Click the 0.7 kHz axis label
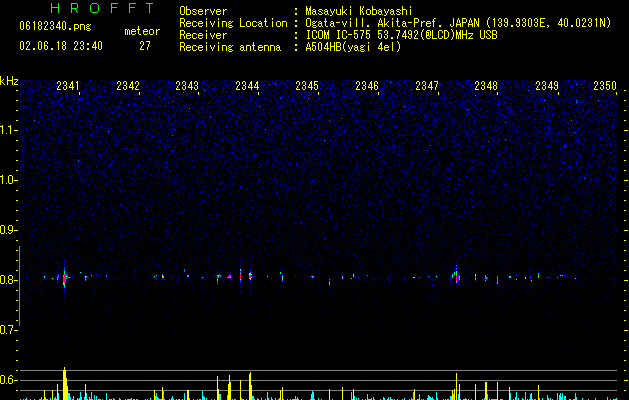This screenshot has height=400, width=629. click(8, 330)
